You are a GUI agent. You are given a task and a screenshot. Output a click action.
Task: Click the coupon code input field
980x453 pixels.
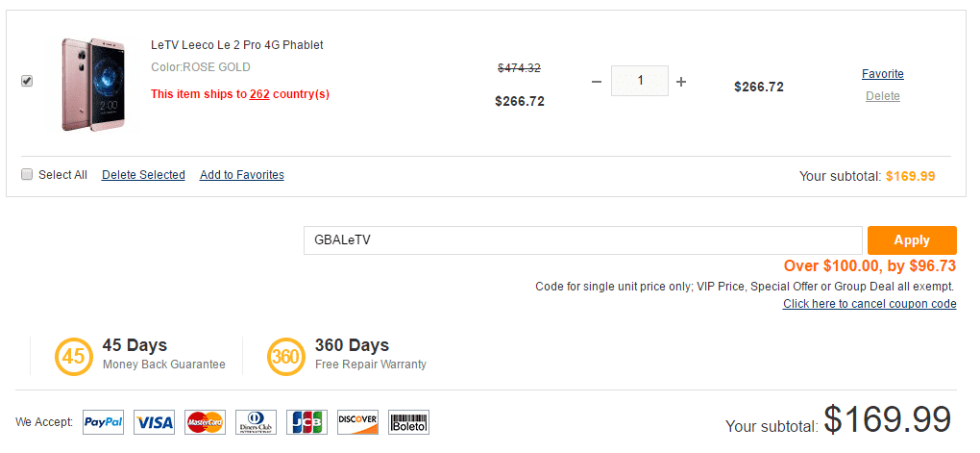[x=582, y=240]
